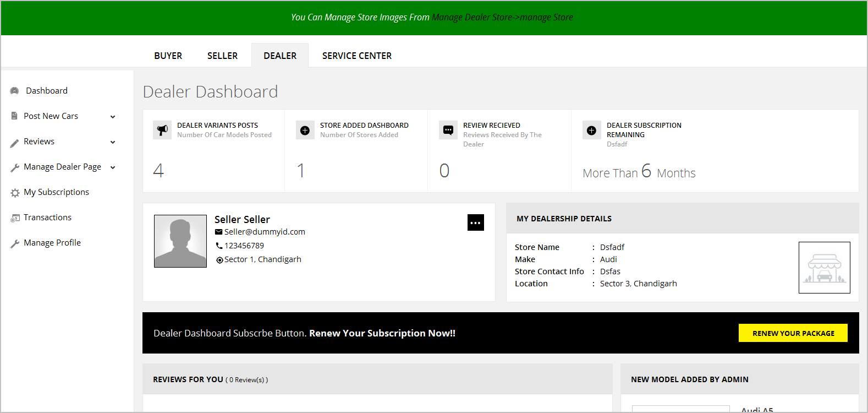Click the plus icon for Dealer Subscription Remaining
868x413 pixels.
click(x=592, y=130)
